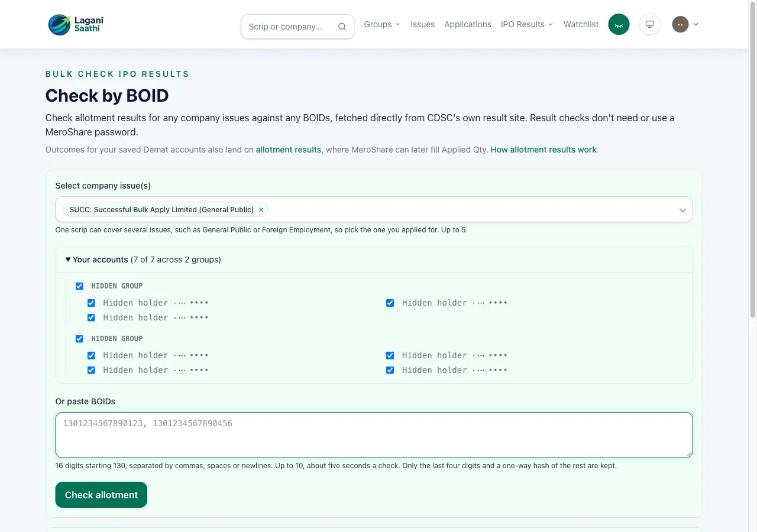Expand the chevron beside the user avatar
Viewport: 757px width, 532px height.
[x=696, y=24]
